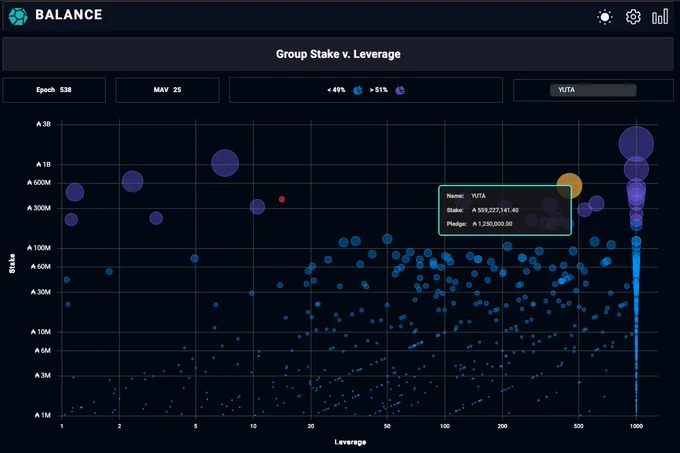
Task: Click the 1000 leverage tick label
Action: pos(636,426)
